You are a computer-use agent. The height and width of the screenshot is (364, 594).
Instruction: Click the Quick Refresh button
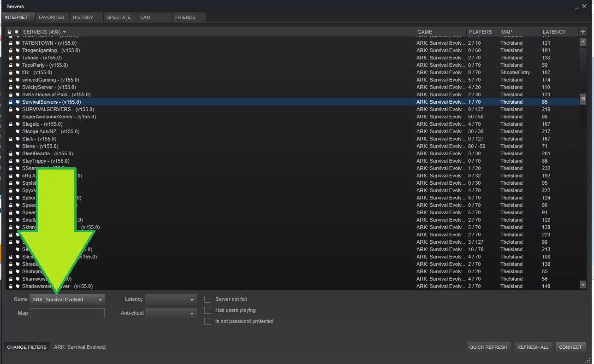pyautogui.click(x=488, y=347)
